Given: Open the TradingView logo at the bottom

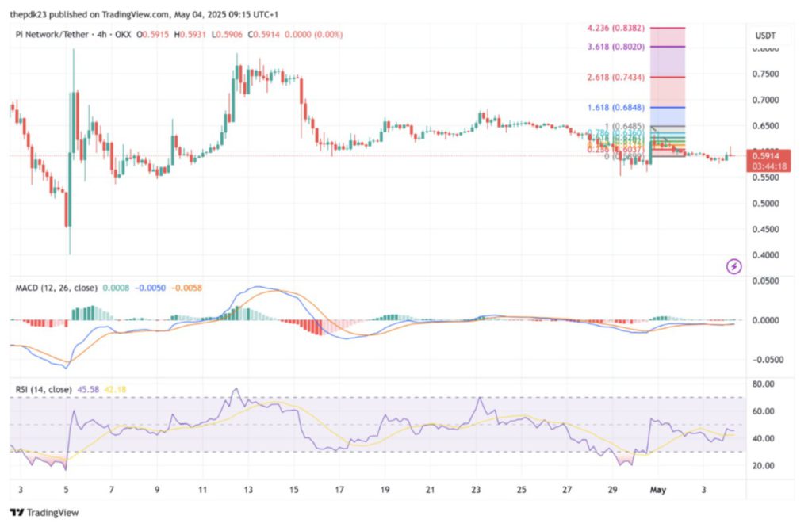Looking at the screenshot, I should 44,513.
